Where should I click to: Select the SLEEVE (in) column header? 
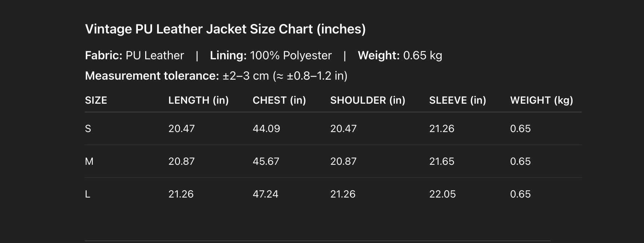(x=457, y=100)
